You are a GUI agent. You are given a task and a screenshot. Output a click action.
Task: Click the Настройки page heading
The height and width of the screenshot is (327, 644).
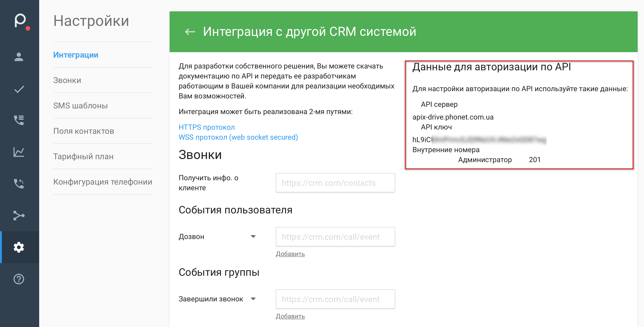[91, 21]
